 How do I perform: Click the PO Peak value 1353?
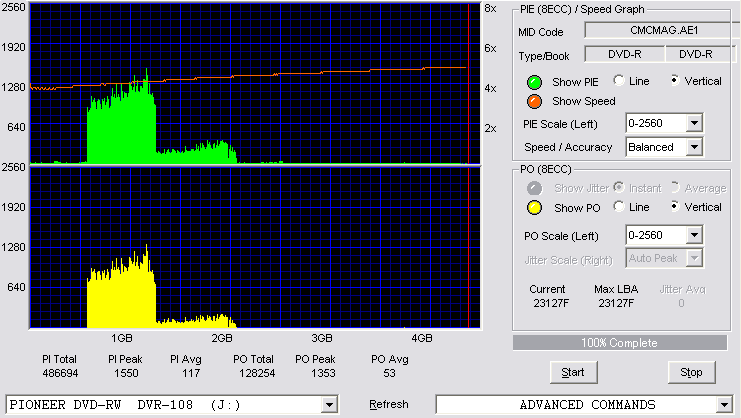pos(323,373)
